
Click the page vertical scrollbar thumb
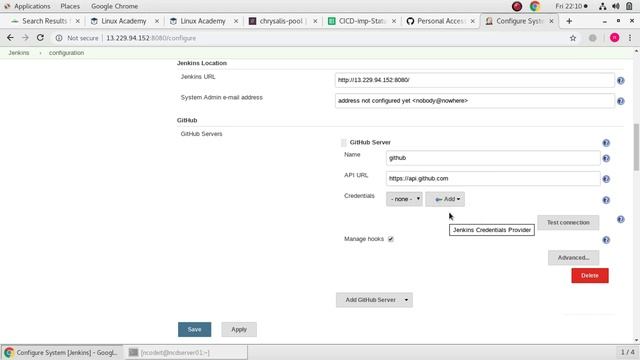tap(636, 147)
